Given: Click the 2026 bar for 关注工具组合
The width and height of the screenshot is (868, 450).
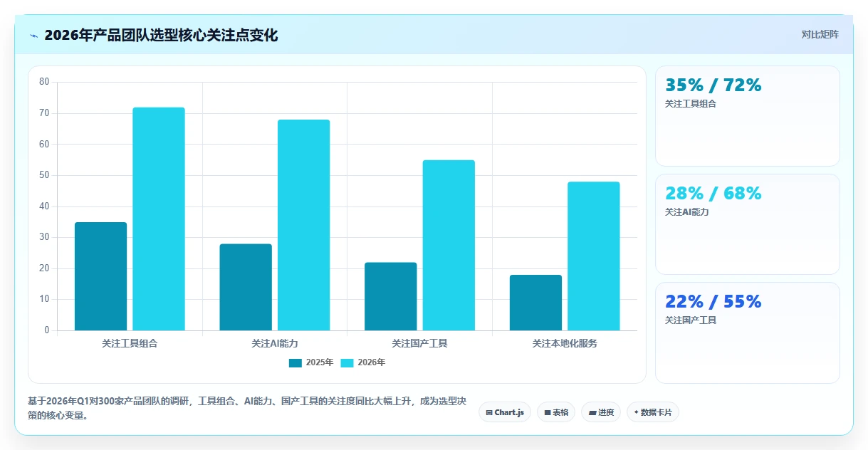Looking at the screenshot, I should click(x=159, y=219).
